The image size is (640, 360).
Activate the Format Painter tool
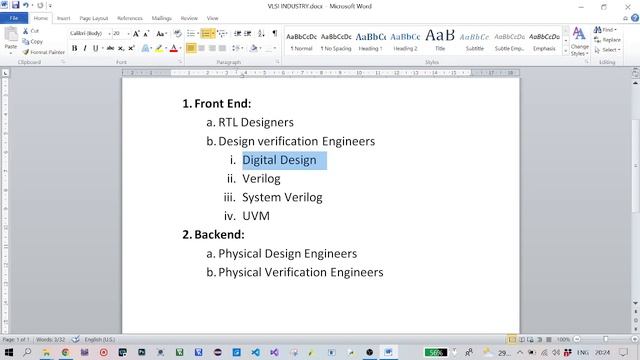point(44,52)
